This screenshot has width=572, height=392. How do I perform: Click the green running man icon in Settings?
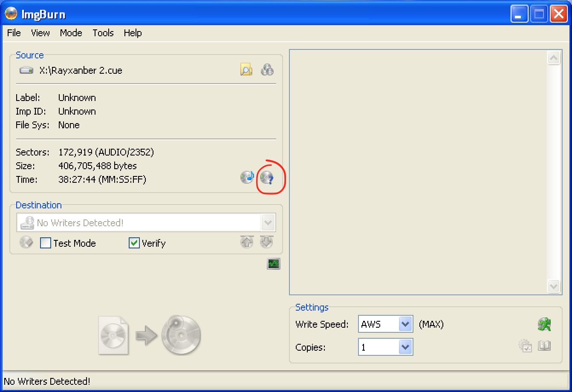click(x=544, y=324)
